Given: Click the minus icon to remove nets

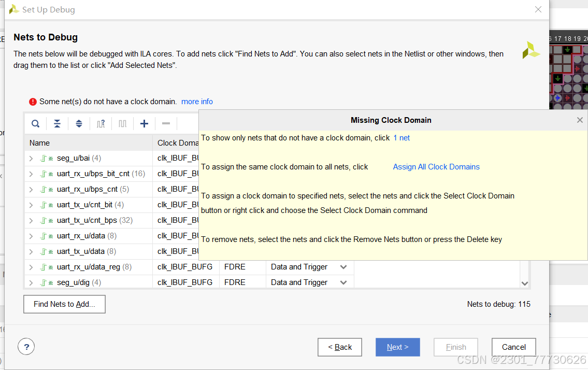Looking at the screenshot, I should [x=166, y=123].
